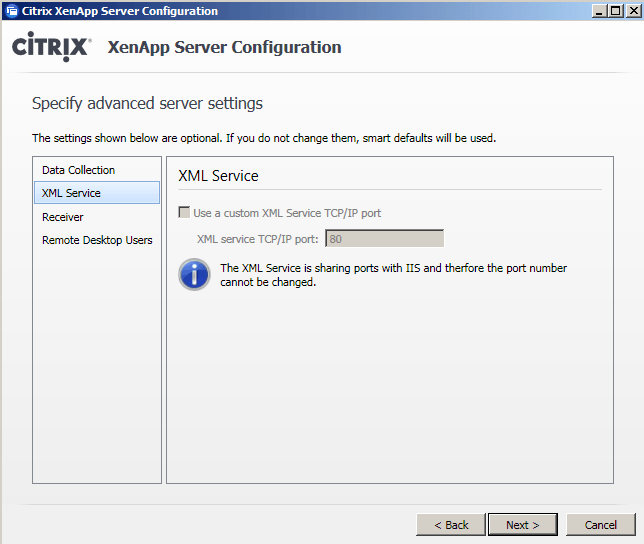This screenshot has height=544, width=644.
Task: Cancel the server configuration wizard
Action: tap(600, 525)
